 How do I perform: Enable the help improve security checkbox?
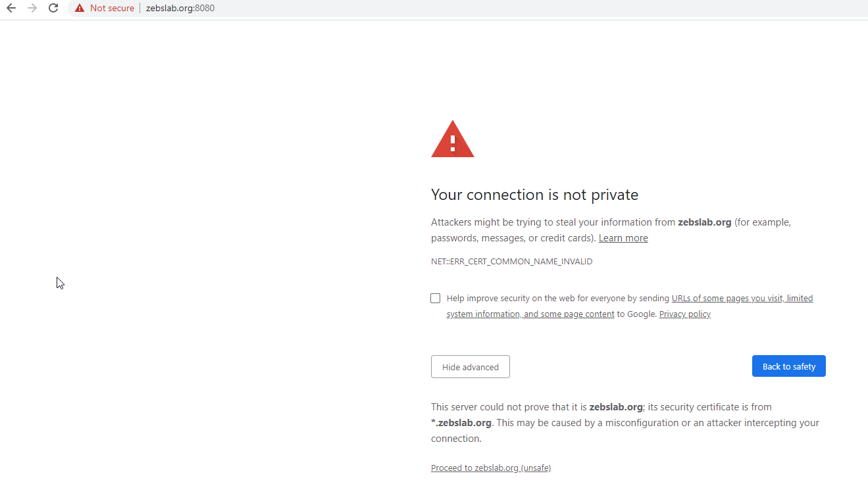(436, 298)
